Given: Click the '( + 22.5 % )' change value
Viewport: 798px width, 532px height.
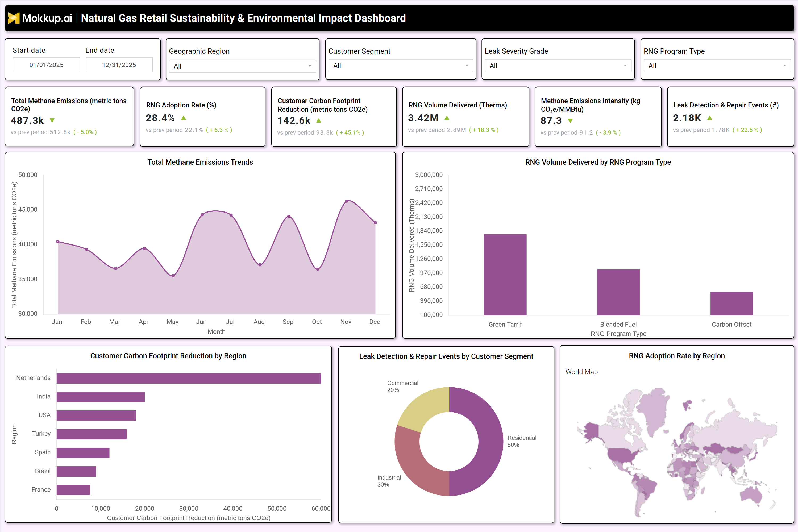Looking at the screenshot, I should click(747, 130).
